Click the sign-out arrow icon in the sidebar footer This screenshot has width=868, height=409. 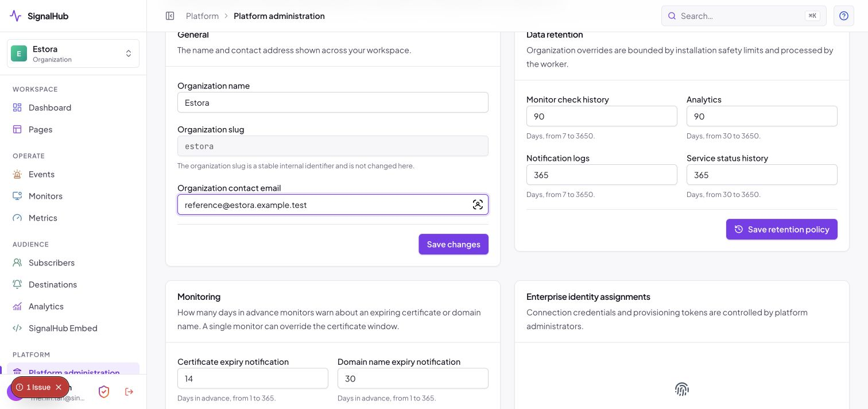tap(129, 392)
